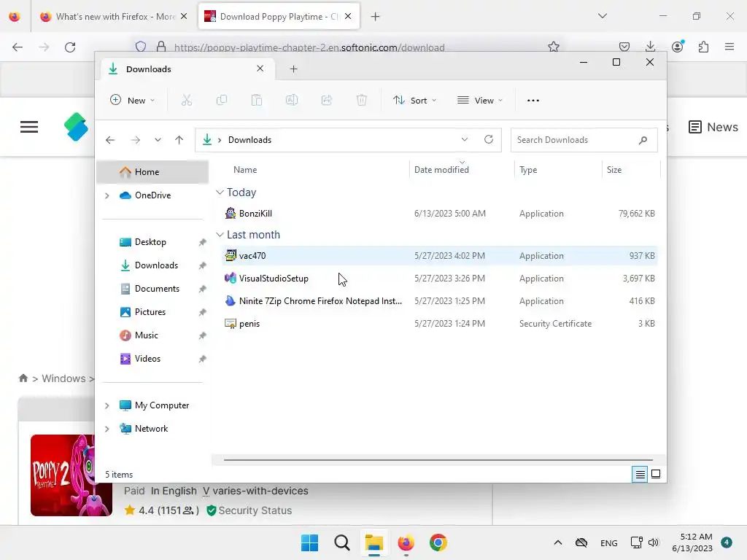Viewport: 747px width, 560px height.
Task: Open Firefox downloads panel arrow icon
Action: click(x=650, y=47)
